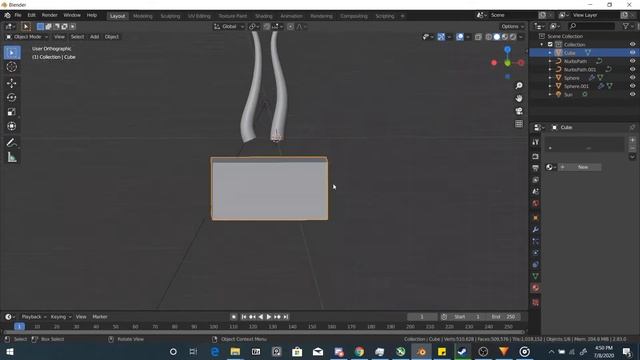Expand the Sphere tree item

tap(550, 78)
